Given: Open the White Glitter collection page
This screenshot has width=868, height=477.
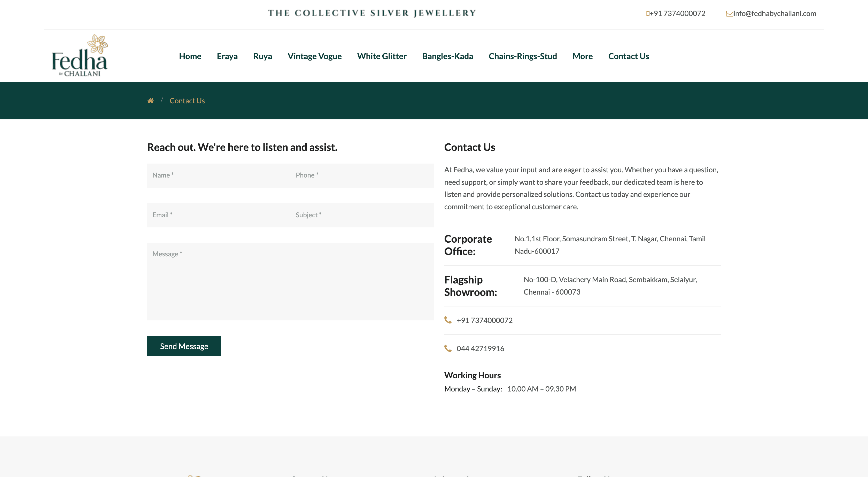Looking at the screenshot, I should click(382, 56).
